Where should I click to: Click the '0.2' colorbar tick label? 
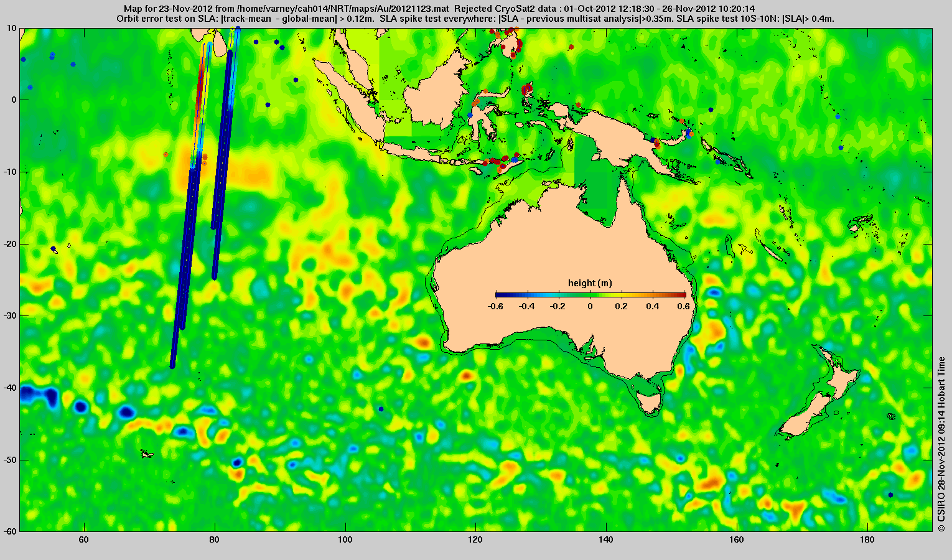tap(622, 306)
